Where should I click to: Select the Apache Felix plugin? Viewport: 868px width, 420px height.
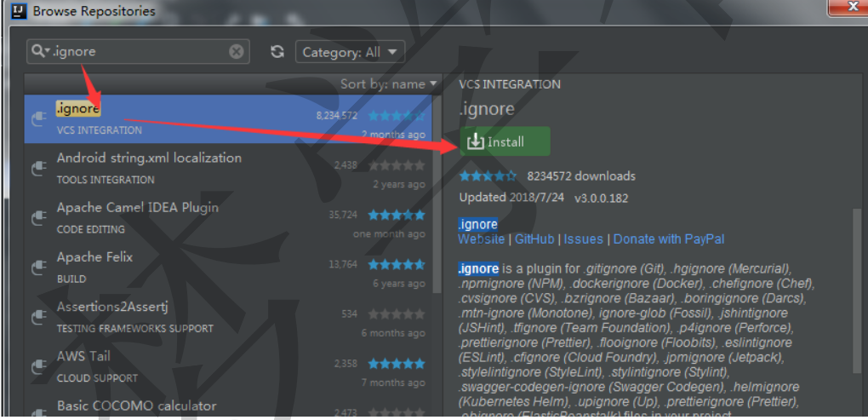228,267
